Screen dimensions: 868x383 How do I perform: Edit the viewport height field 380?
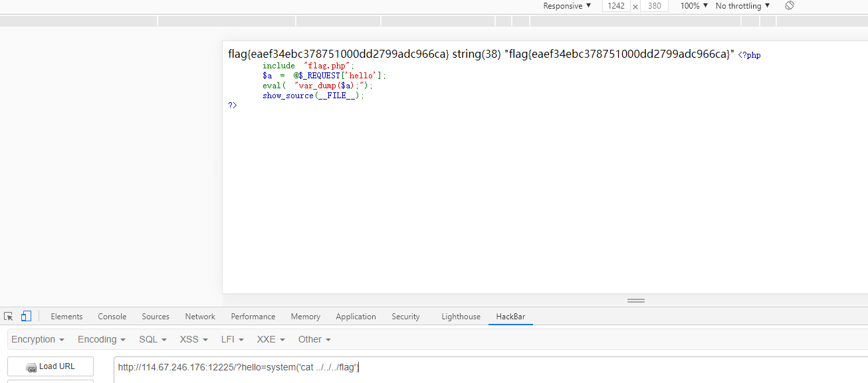654,6
